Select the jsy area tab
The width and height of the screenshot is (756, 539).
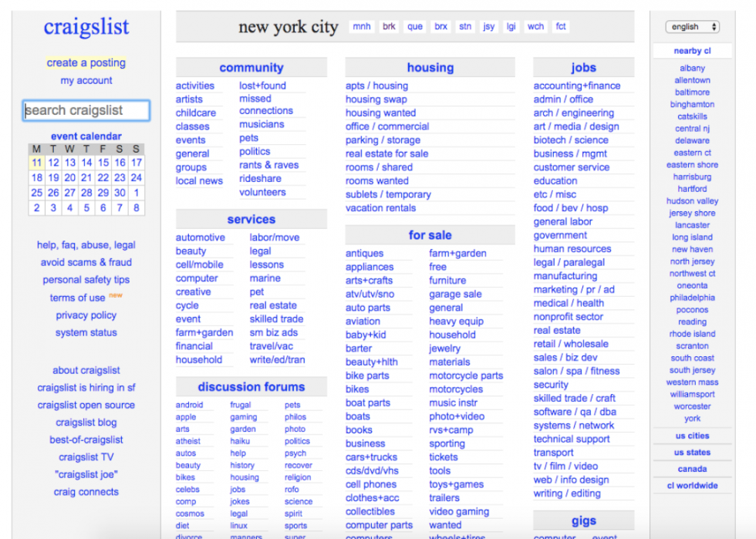[x=489, y=26]
